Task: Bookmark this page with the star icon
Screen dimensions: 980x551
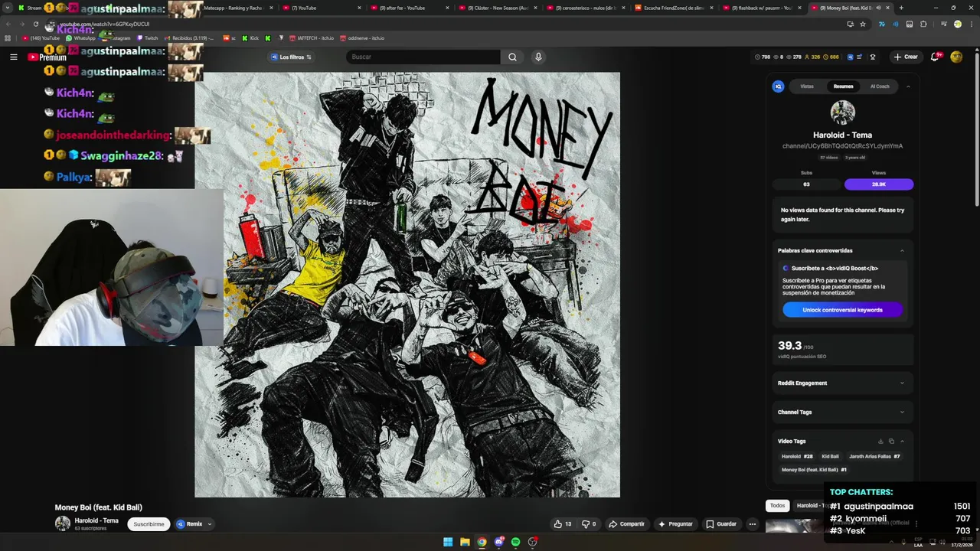Action: tap(863, 24)
